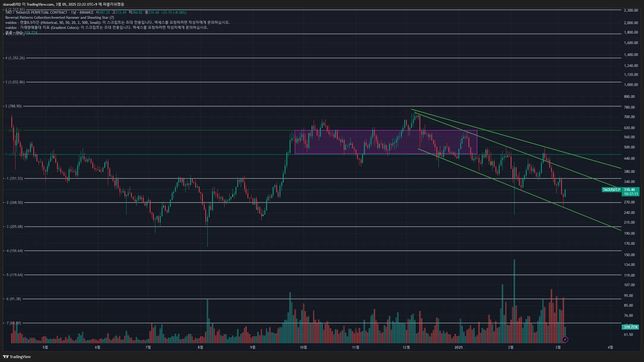Image resolution: width=644 pixels, height=362 pixels.
Task: Click the 10월 time axis label
Action: [303, 347]
